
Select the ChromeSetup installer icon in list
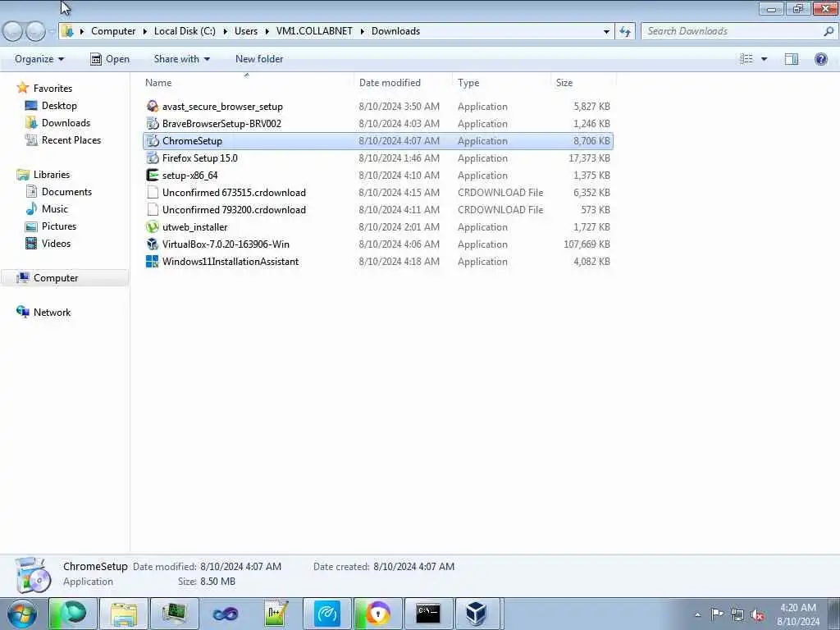[153, 141]
